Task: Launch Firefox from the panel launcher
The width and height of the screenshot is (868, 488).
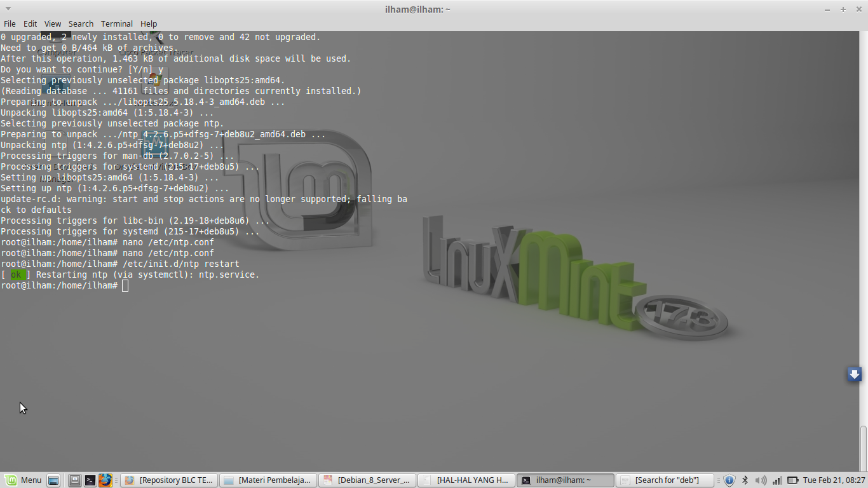Action: 105,480
